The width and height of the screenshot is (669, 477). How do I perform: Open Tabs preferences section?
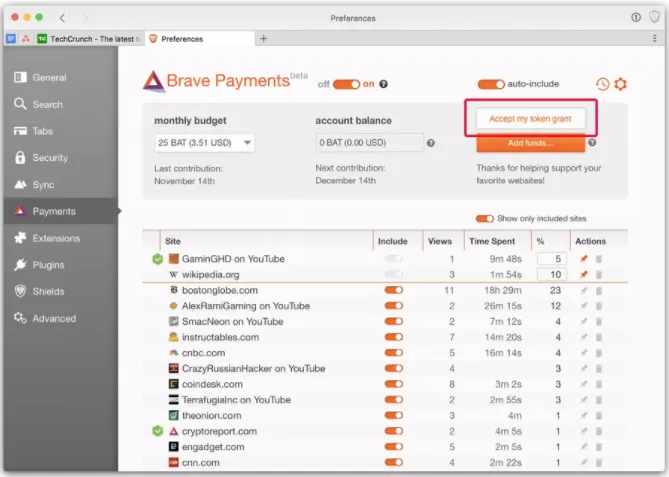click(61, 131)
